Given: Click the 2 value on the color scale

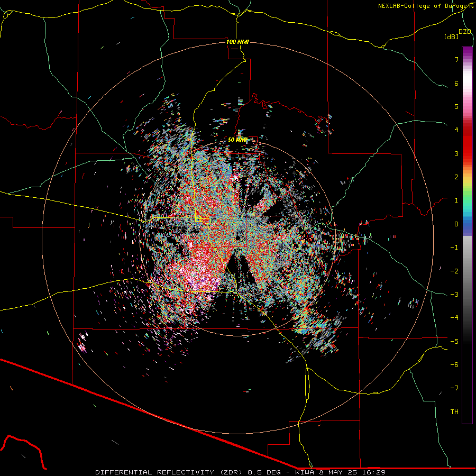Looking at the screenshot, I should [456, 177].
